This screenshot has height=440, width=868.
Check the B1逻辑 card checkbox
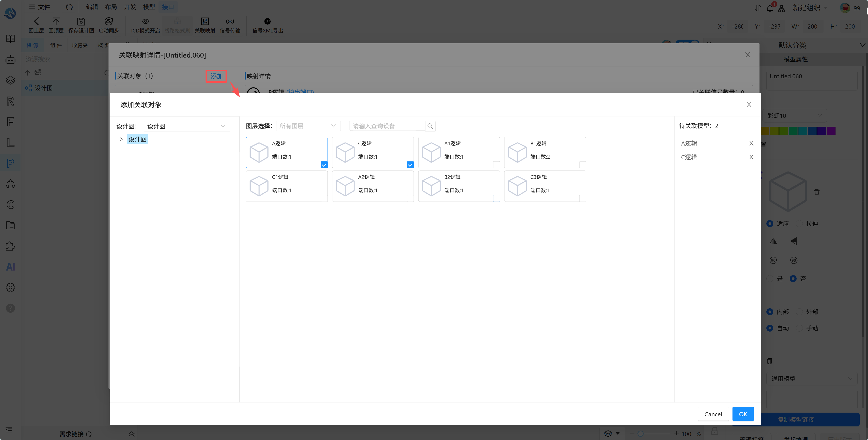(582, 165)
